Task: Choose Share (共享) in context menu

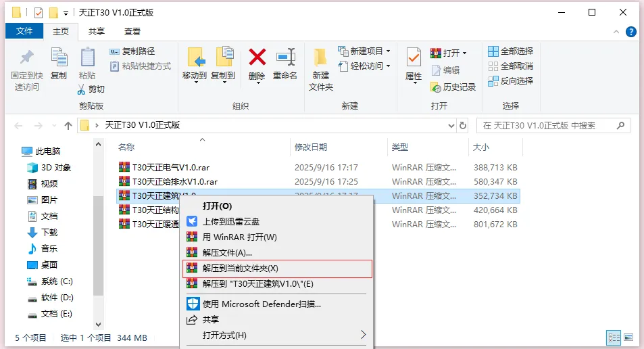Action: pyautogui.click(x=277, y=320)
